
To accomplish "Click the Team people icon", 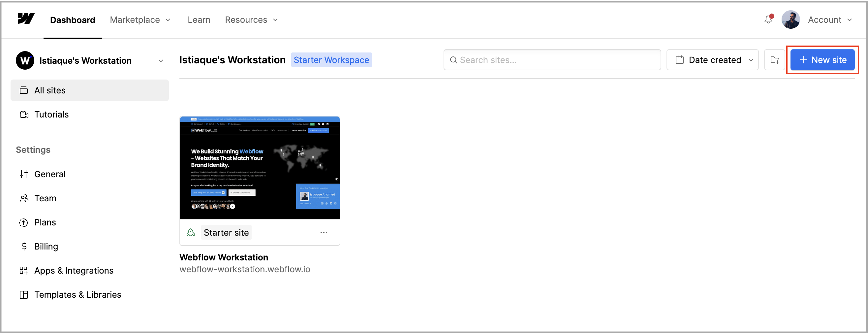I will tap(24, 199).
